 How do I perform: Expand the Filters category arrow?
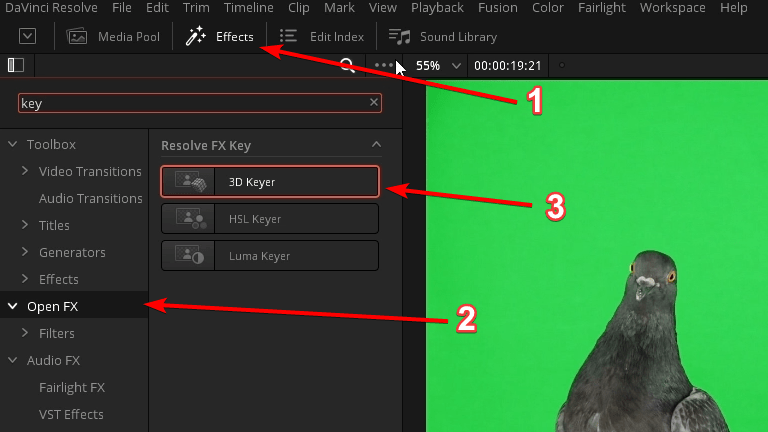(x=25, y=333)
